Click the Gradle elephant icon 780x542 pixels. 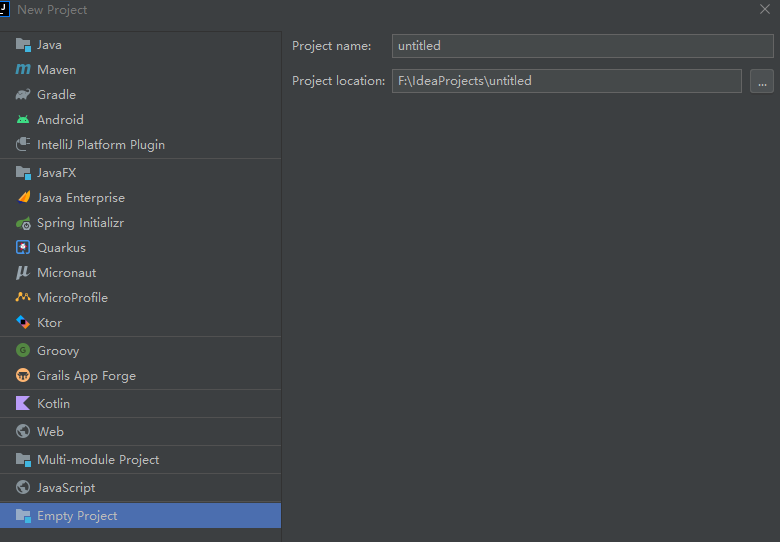[23, 94]
